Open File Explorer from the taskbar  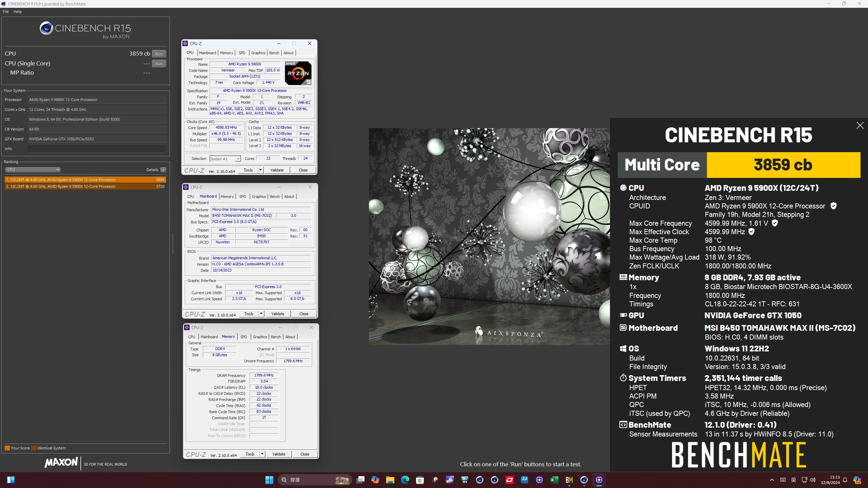pos(390,480)
